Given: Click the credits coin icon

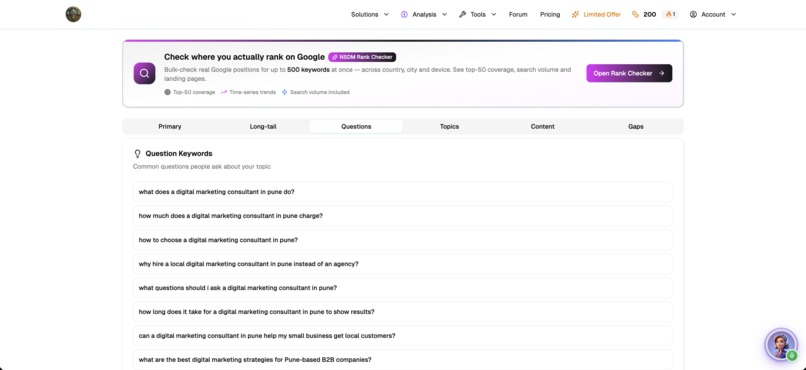Looking at the screenshot, I should pyautogui.click(x=636, y=14).
